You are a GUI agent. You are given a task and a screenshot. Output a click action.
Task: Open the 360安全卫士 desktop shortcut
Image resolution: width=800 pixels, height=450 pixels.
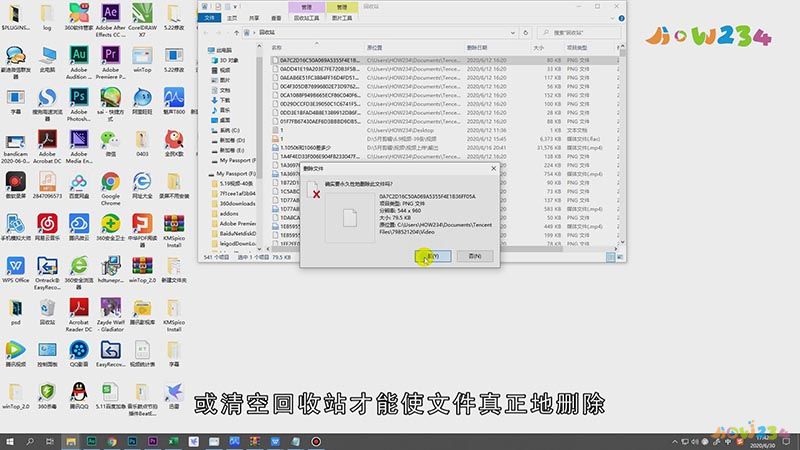click(110, 227)
